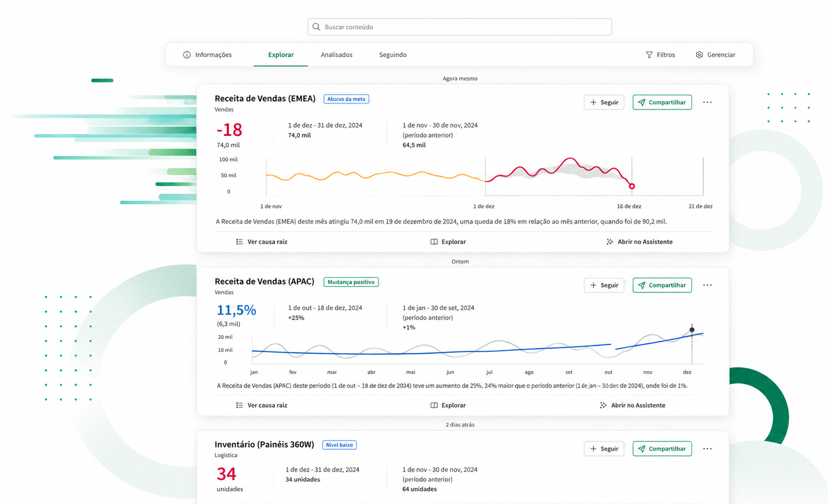828x504 pixels.
Task: Click the black marker dot on APAC chart
Action: click(x=692, y=329)
